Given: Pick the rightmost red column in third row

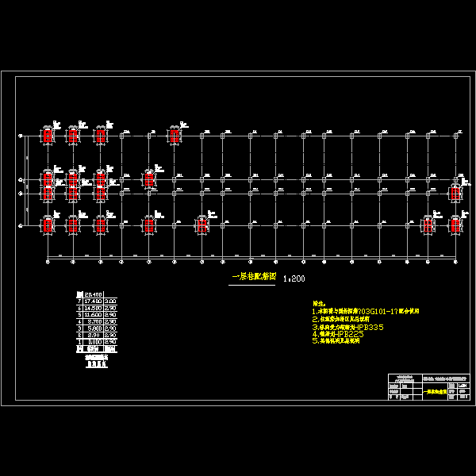Looking at the screenshot, I should tap(455, 193).
